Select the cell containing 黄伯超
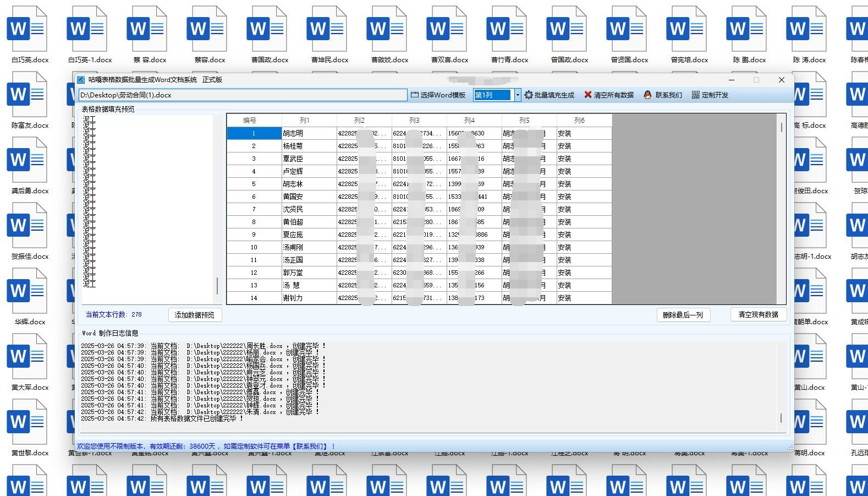Image resolution: width=868 pixels, height=496 pixels. click(309, 222)
